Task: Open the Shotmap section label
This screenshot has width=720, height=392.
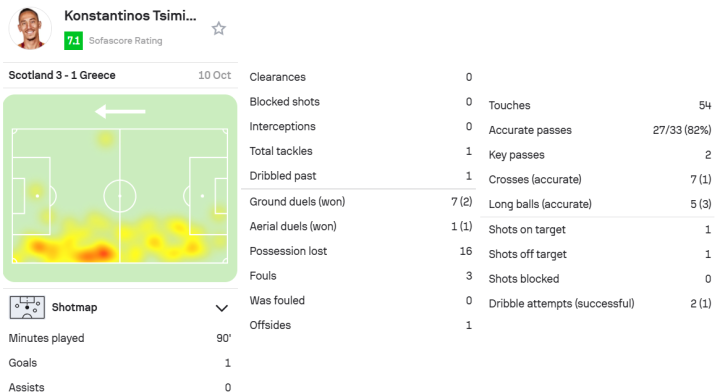Action: coord(74,307)
